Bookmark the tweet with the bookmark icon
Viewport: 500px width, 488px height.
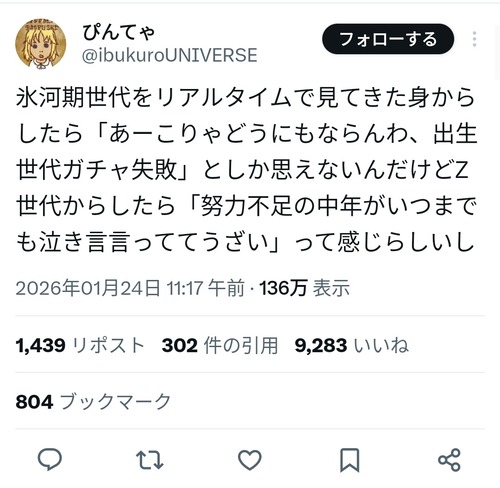[x=349, y=460]
